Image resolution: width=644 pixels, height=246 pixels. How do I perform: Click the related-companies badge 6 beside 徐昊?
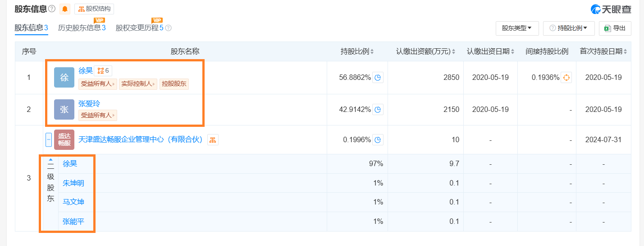pos(103,70)
